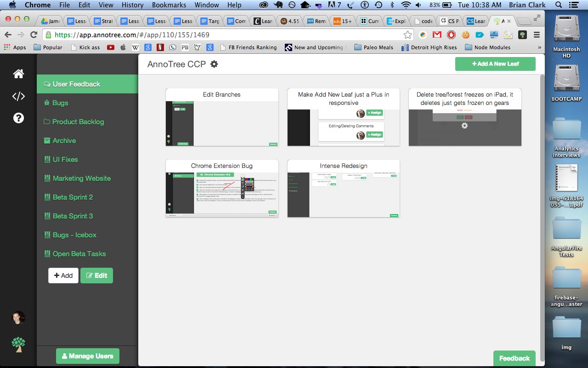Viewport: 588px width, 368px height.
Task: Reload the current page
Action: tap(34, 35)
